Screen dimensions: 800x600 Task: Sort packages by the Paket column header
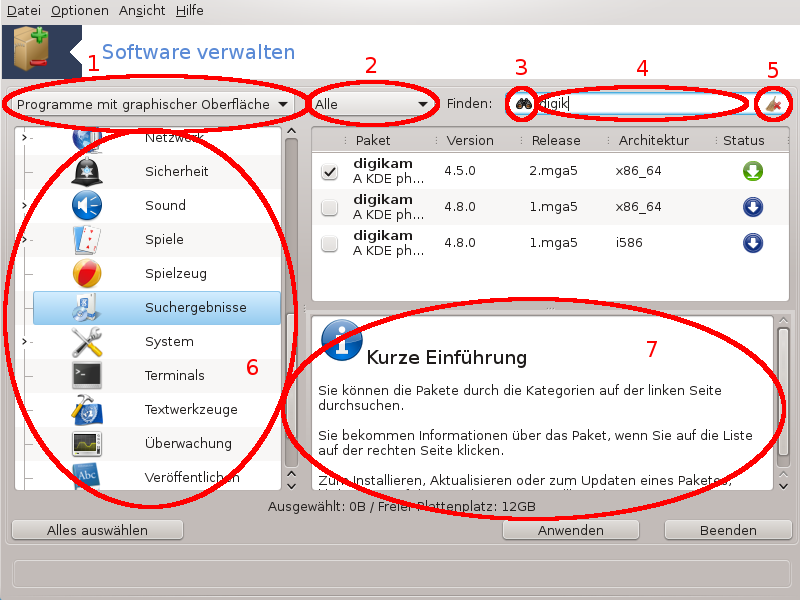tap(373, 140)
